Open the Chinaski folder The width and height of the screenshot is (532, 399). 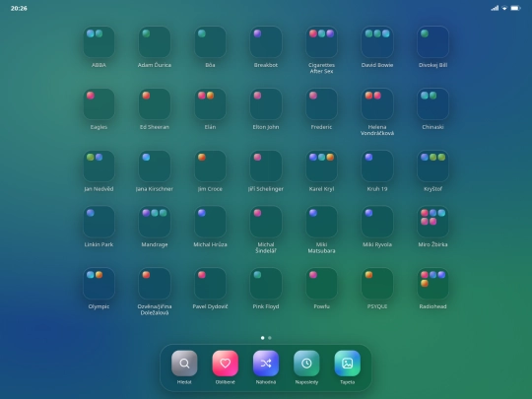tap(432, 104)
